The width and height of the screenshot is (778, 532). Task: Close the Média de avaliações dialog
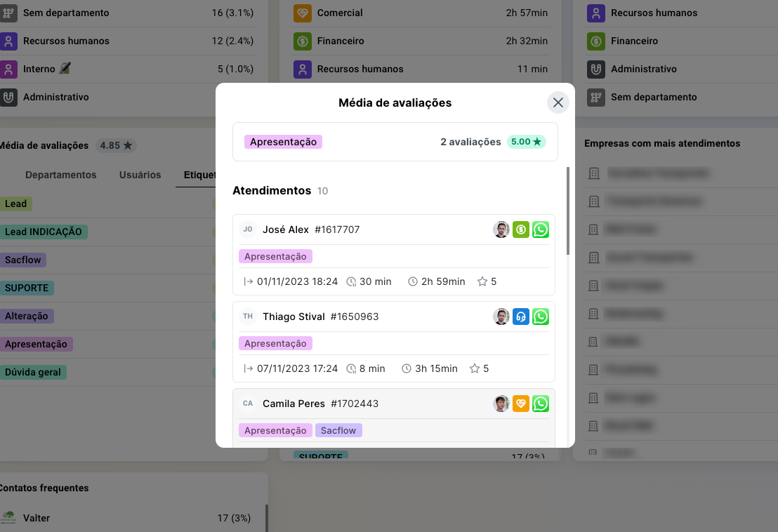(x=558, y=102)
